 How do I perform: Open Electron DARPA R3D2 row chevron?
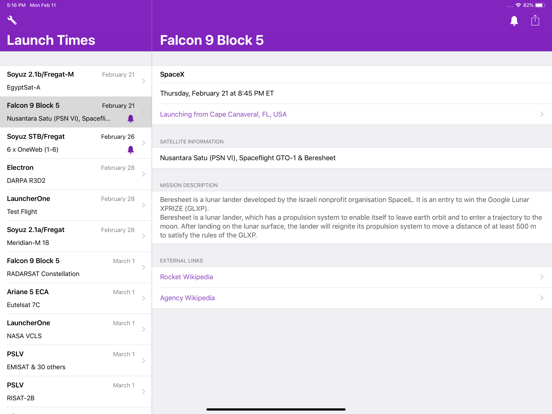click(144, 174)
